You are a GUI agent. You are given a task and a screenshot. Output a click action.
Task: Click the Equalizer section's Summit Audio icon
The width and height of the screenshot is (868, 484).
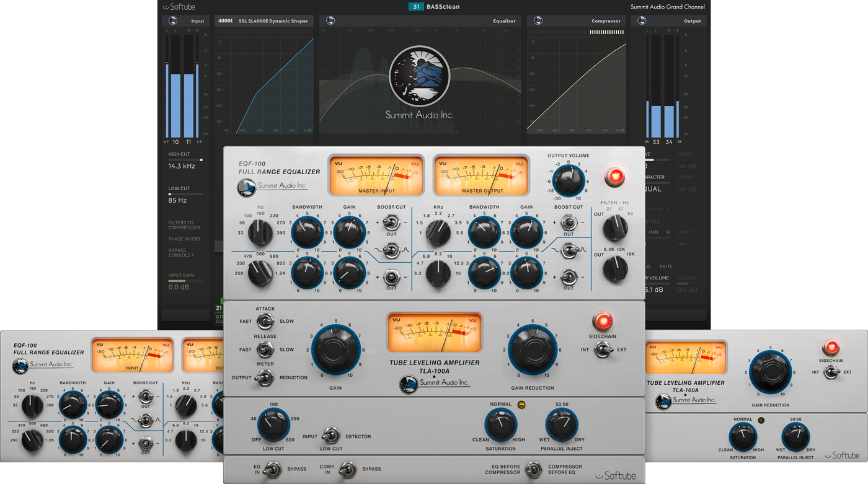(330, 20)
